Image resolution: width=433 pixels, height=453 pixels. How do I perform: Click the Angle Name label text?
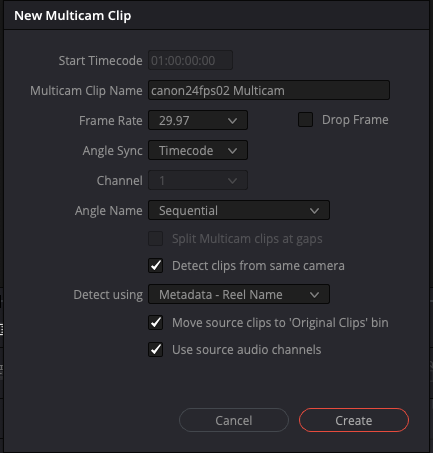[108, 211]
